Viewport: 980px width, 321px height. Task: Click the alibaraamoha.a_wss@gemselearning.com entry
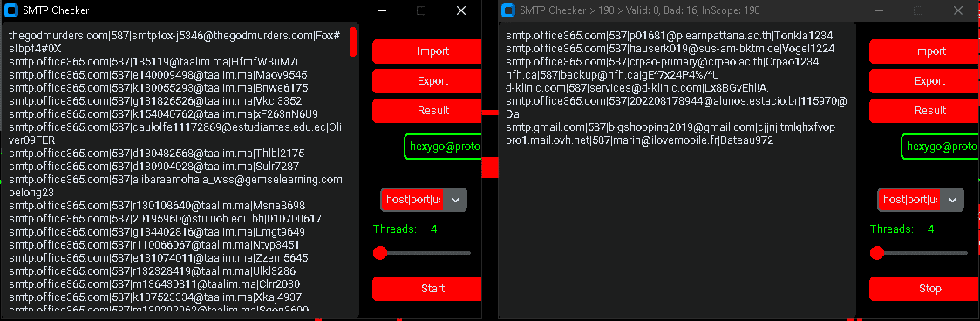177,186
